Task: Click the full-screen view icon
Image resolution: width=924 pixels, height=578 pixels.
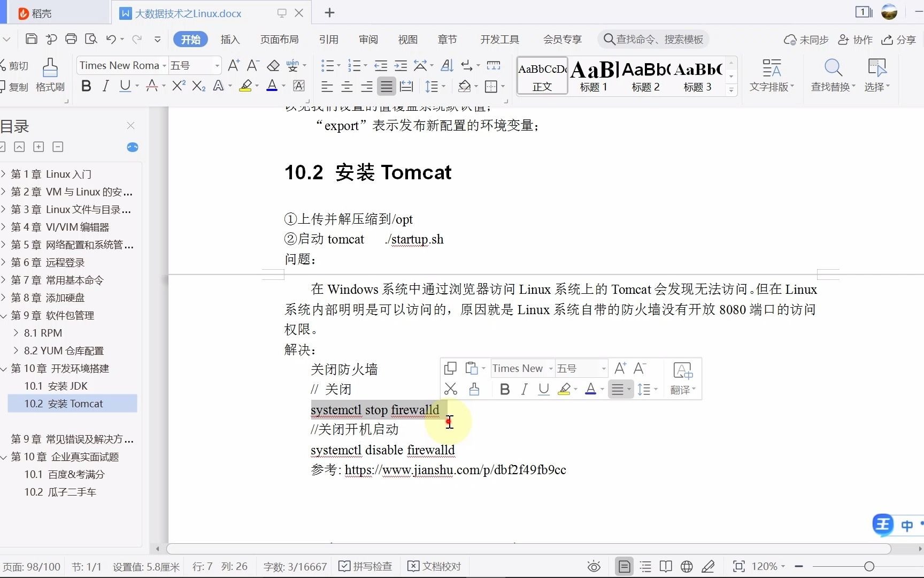Action: click(739, 566)
